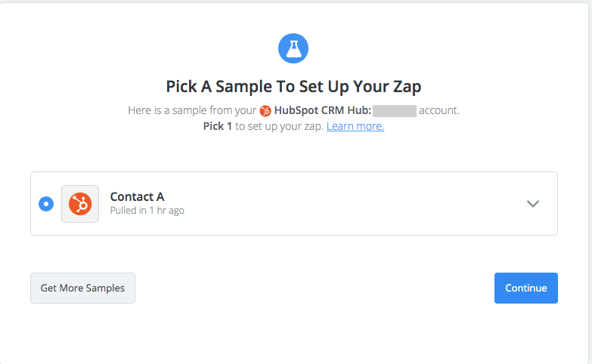Click the "Here is a sample from your" text
The image size is (592, 364).
pos(192,110)
